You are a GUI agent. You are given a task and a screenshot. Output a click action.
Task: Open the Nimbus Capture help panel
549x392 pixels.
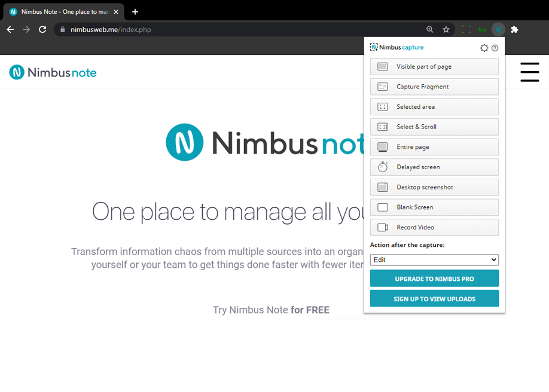click(495, 48)
